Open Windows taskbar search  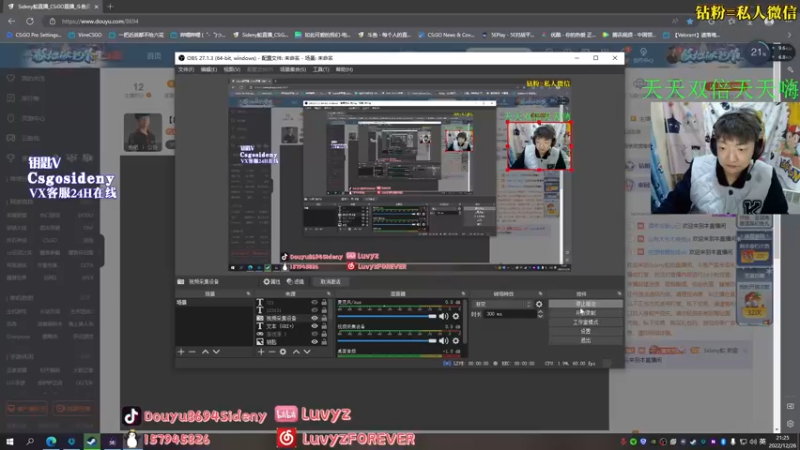point(30,441)
